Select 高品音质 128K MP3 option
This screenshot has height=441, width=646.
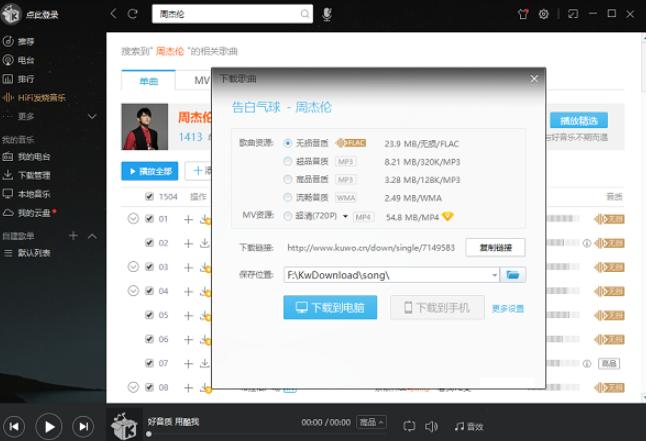tap(288, 179)
